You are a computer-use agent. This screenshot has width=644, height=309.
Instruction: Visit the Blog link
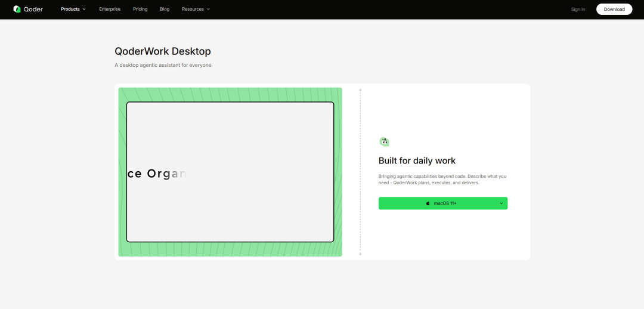point(165,9)
